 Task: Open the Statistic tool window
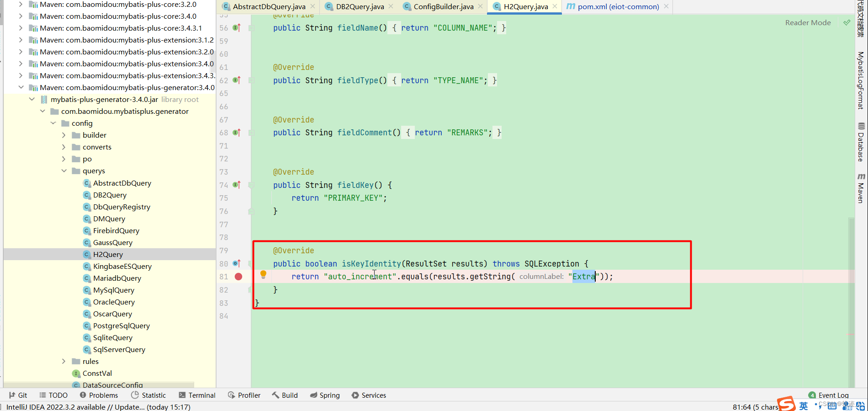148,395
